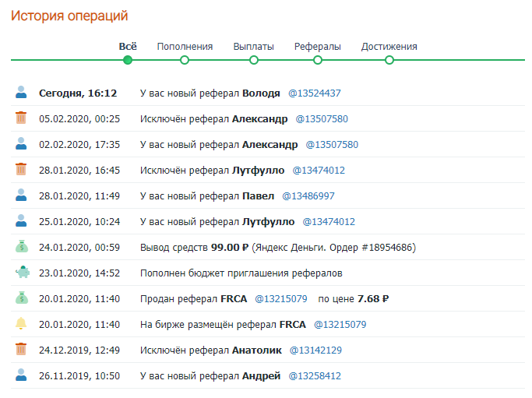Click the withdrawal amount 99.00 ₽

(230, 248)
